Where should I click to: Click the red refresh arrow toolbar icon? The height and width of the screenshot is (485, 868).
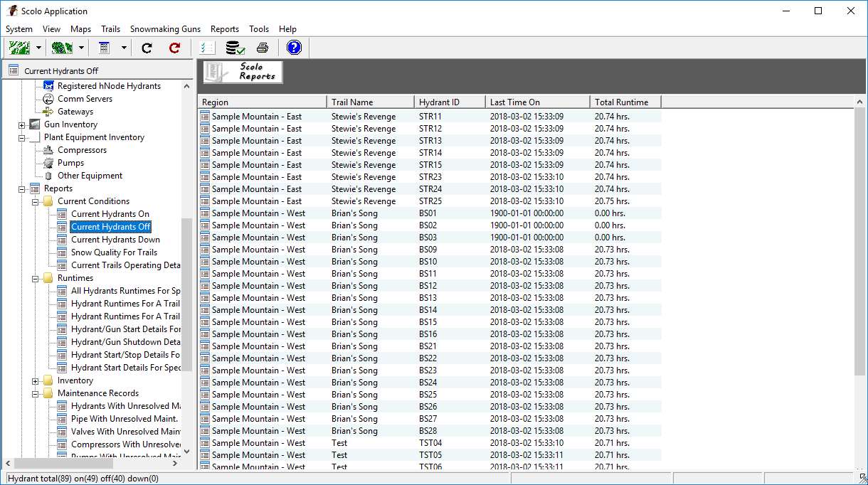point(174,48)
